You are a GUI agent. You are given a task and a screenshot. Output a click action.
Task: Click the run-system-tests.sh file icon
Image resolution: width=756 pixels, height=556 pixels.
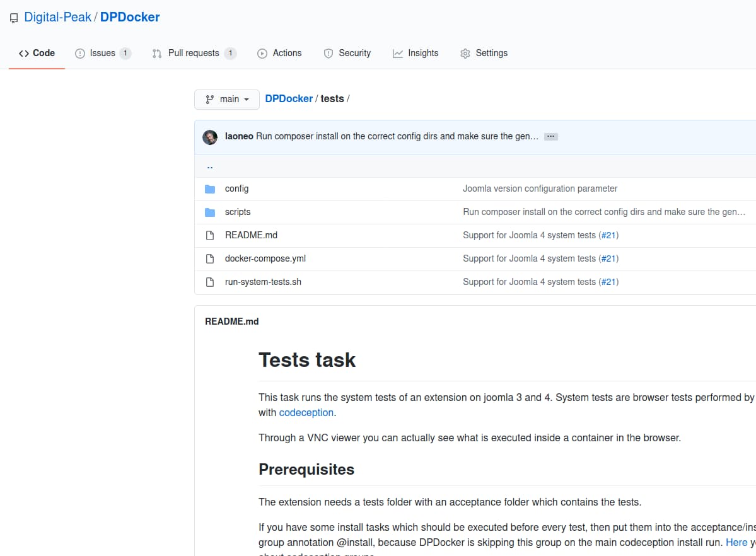click(x=210, y=282)
